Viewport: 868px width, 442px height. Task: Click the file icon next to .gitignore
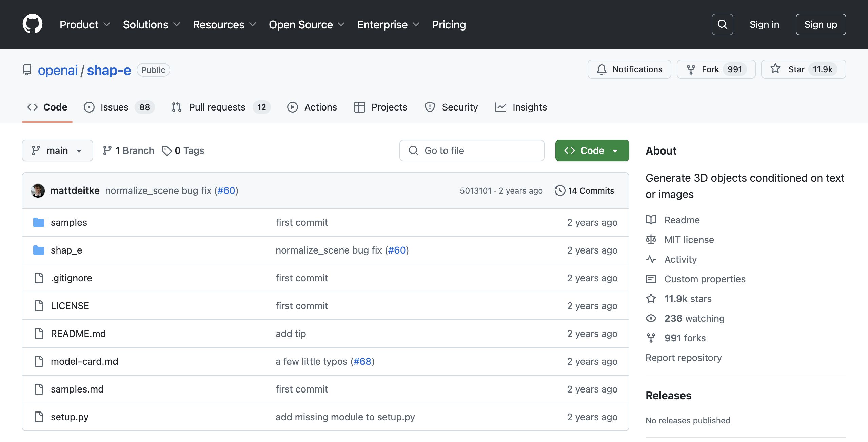pos(39,278)
